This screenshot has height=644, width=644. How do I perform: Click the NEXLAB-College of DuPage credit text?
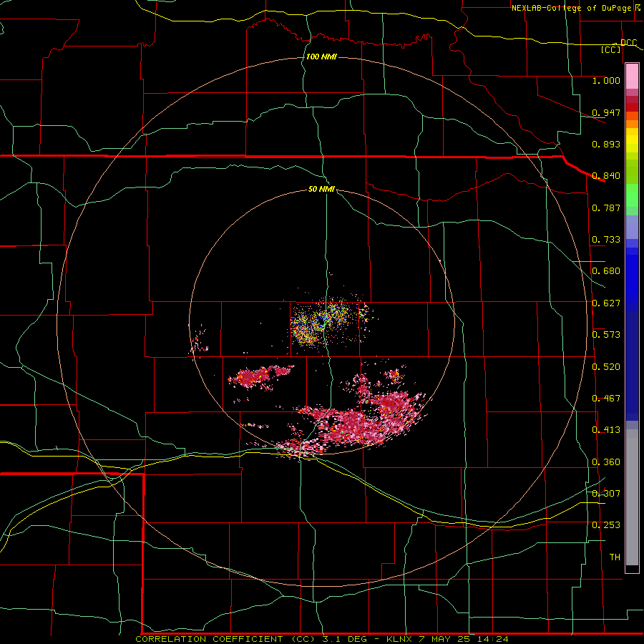[571, 8]
